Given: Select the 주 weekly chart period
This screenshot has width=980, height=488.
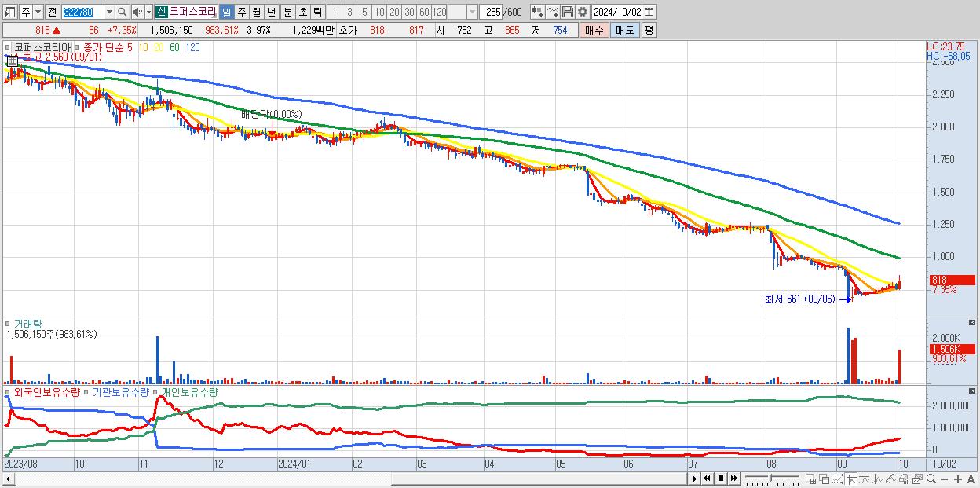Looking at the screenshot, I should click(x=241, y=12).
